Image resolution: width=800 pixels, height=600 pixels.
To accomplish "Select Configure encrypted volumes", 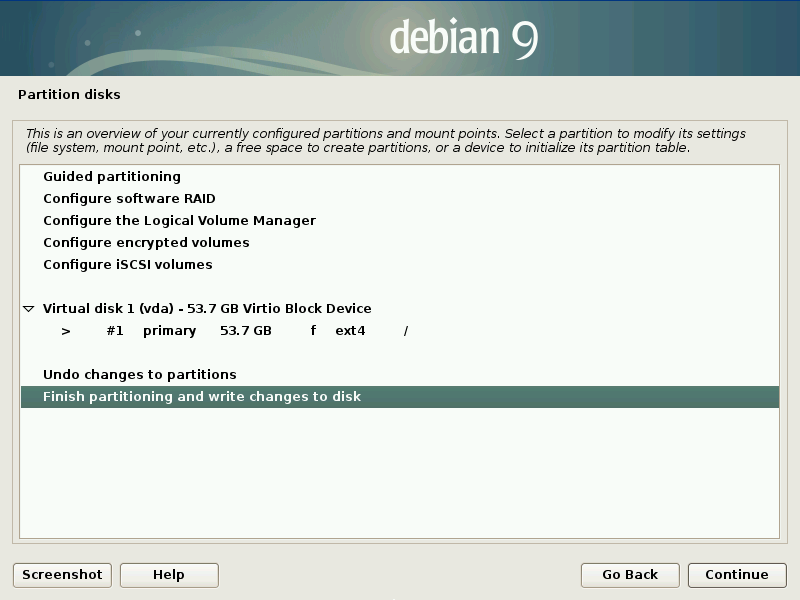I will pos(146,243).
